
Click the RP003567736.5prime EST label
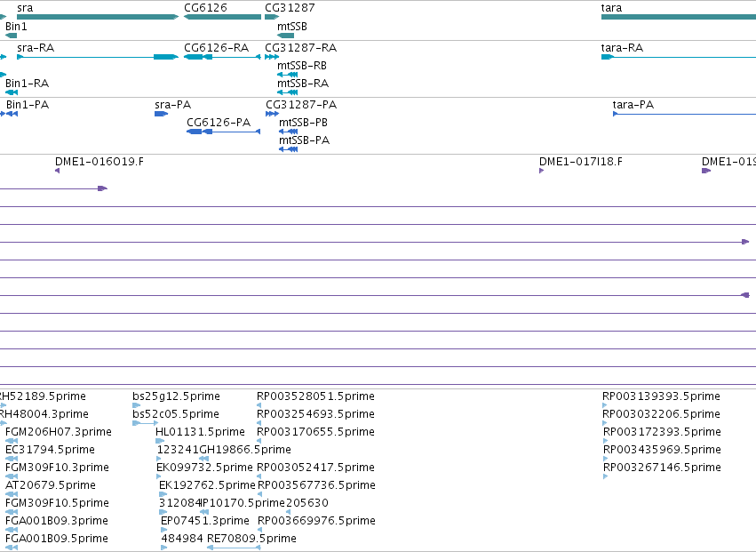click(317, 485)
